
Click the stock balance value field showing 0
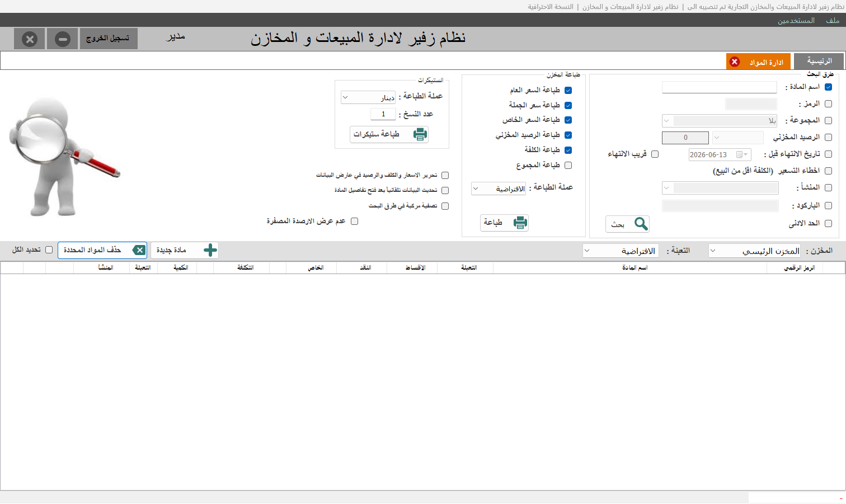coord(685,138)
